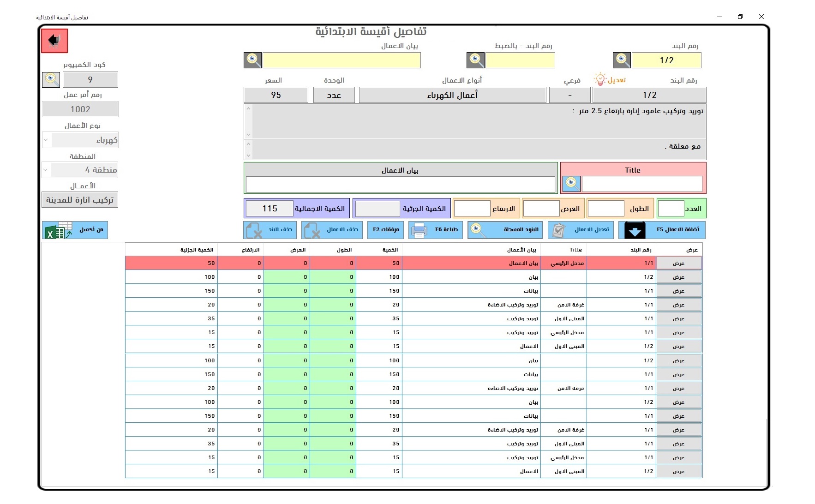Click the تعديل lightbulb icon
Viewport: 815px width, 504px height.
click(x=599, y=79)
